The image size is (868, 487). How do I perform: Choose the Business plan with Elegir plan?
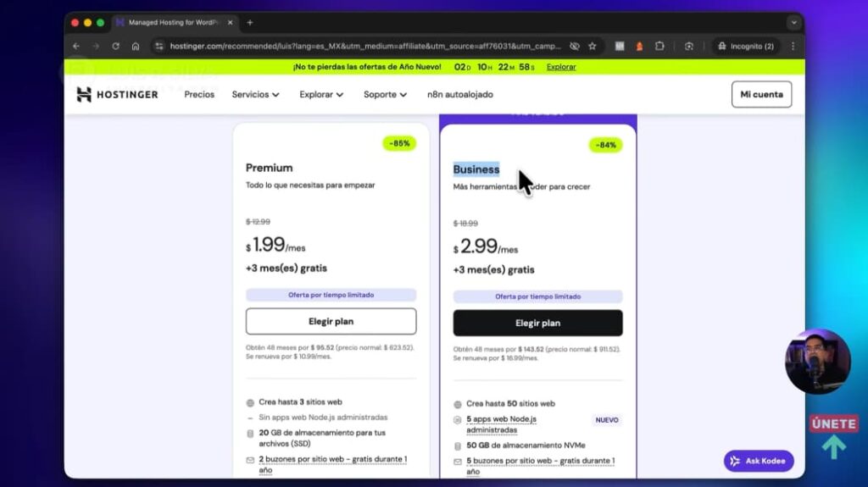(x=537, y=324)
